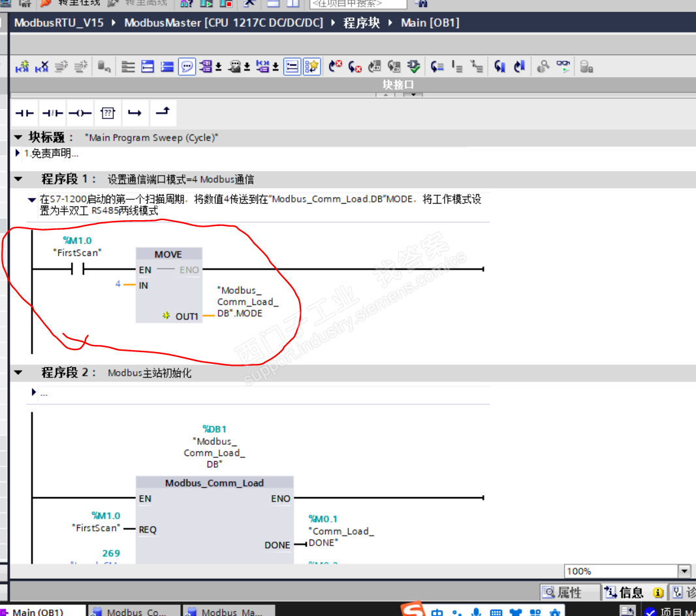Collapse 程序段 1 network
The image size is (696, 616).
[18, 179]
